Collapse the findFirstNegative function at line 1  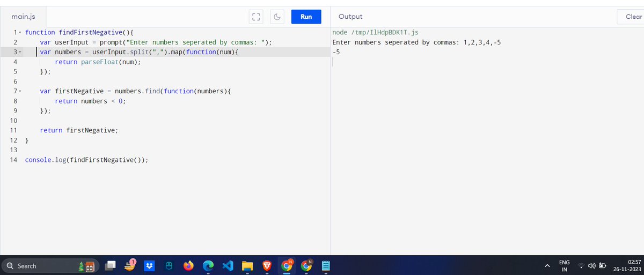pos(20,32)
